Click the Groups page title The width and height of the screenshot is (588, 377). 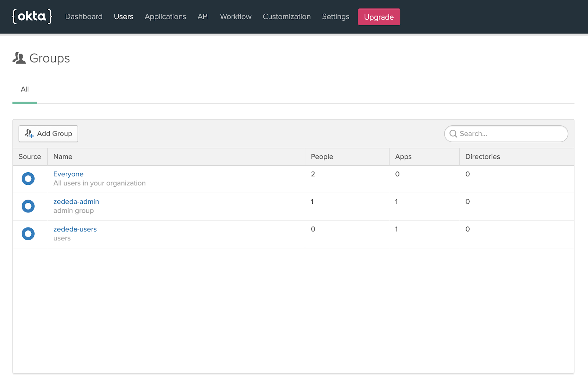pos(50,58)
